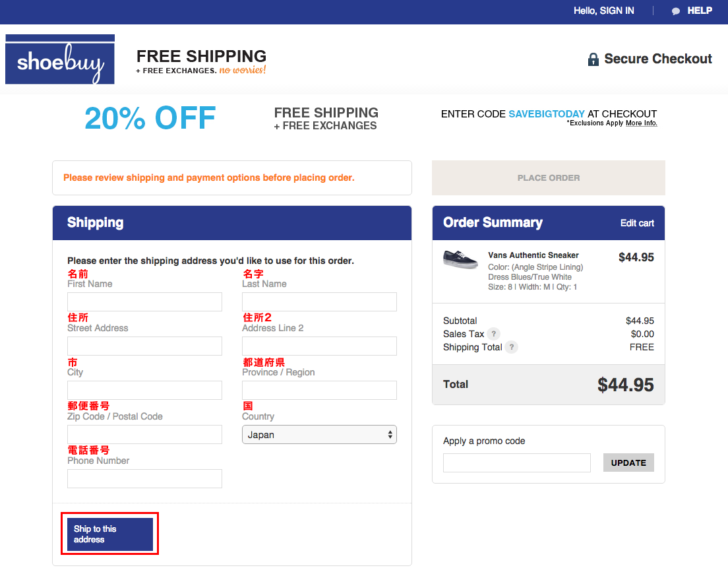Viewport: 728px width, 576px height.
Task: Click the Edit cart link
Action: coord(637,223)
